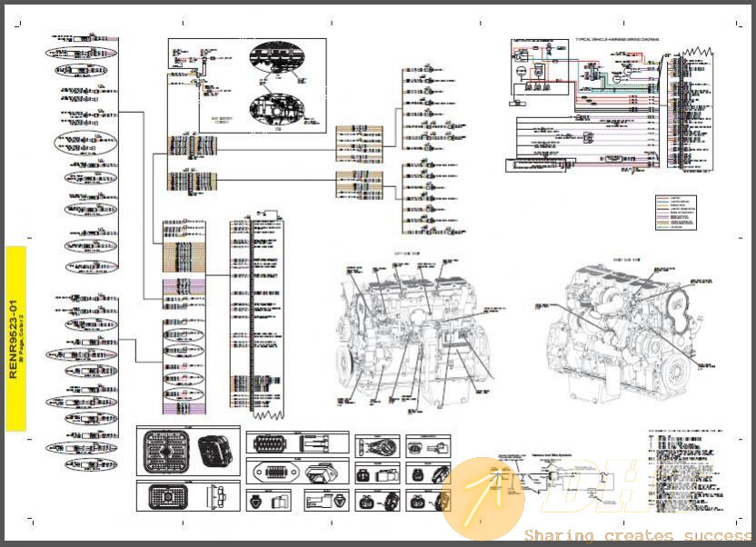Select the upper ellipse detail view in the top box
The image size is (756, 547).
[x=277, y=57]
